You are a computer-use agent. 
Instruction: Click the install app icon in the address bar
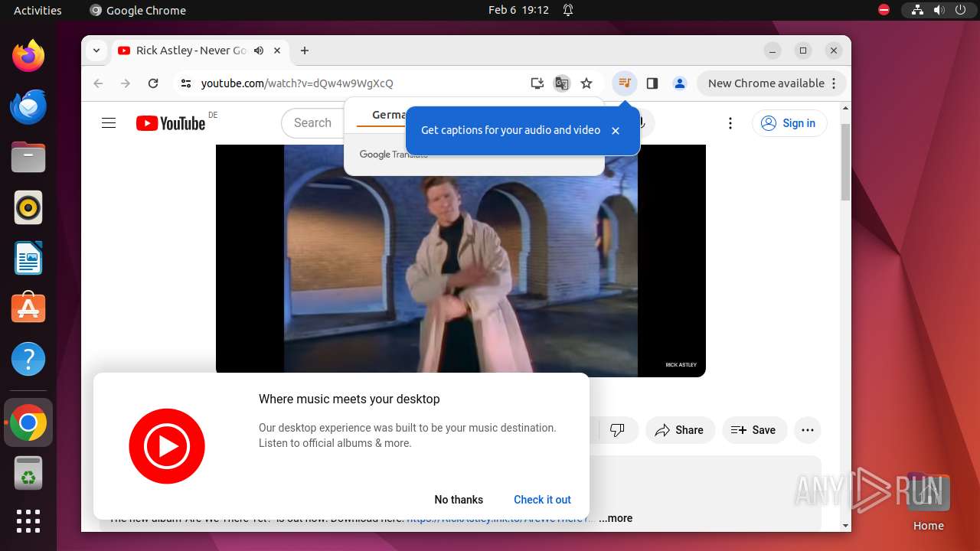point(537,83)
